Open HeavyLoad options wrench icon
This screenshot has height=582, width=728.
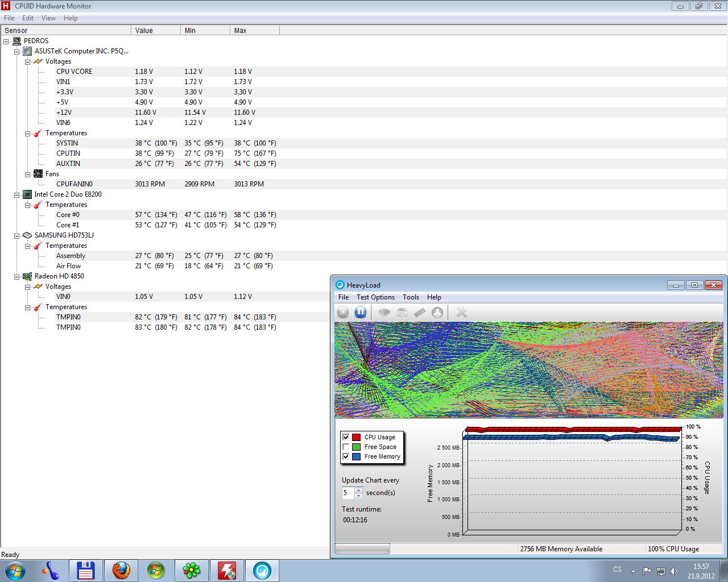(461, 312)
